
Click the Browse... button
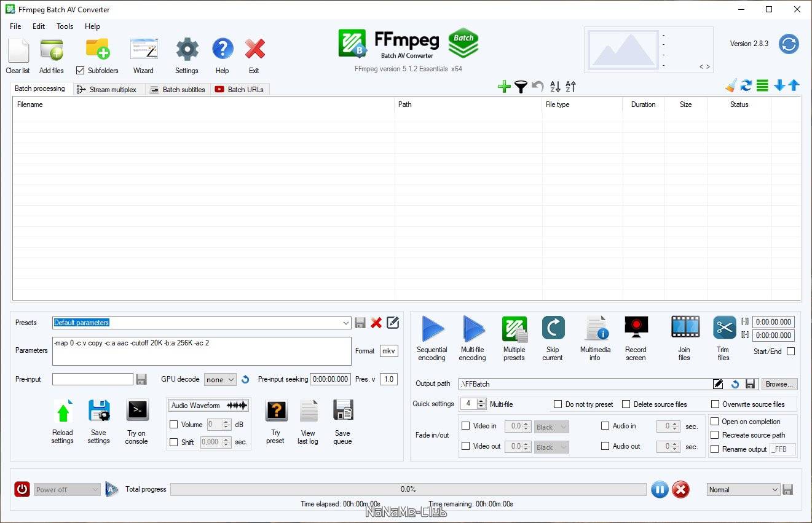click(x=779, y=384)
